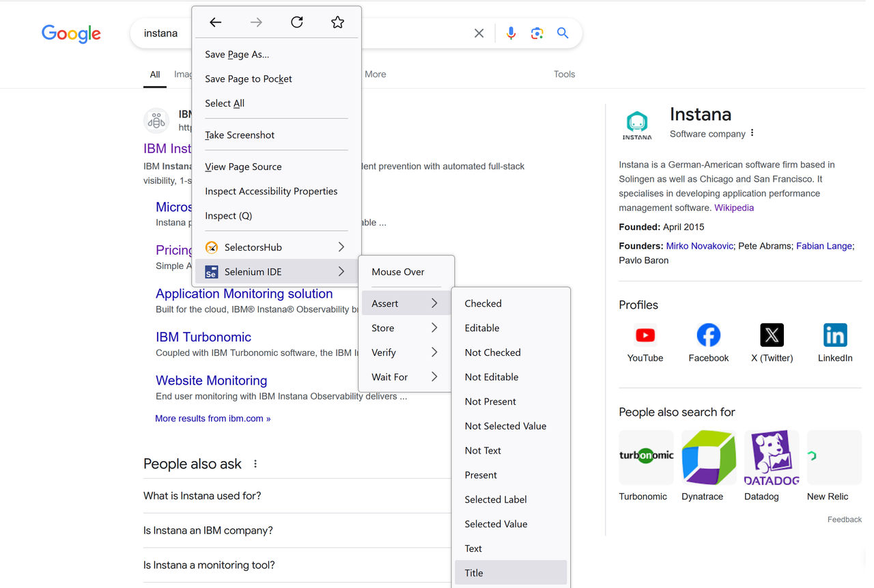
Task: Click the Back arrow in context menu
Action: click(x=215, y=23)
